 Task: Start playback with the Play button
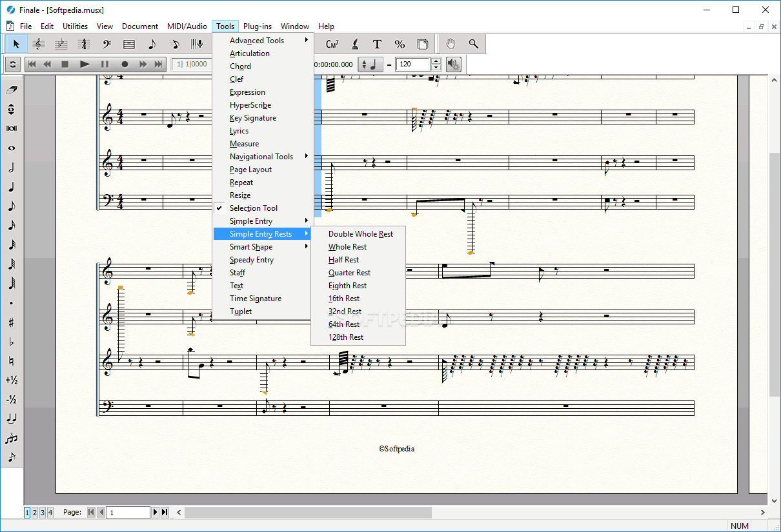[x=85, y=64]
